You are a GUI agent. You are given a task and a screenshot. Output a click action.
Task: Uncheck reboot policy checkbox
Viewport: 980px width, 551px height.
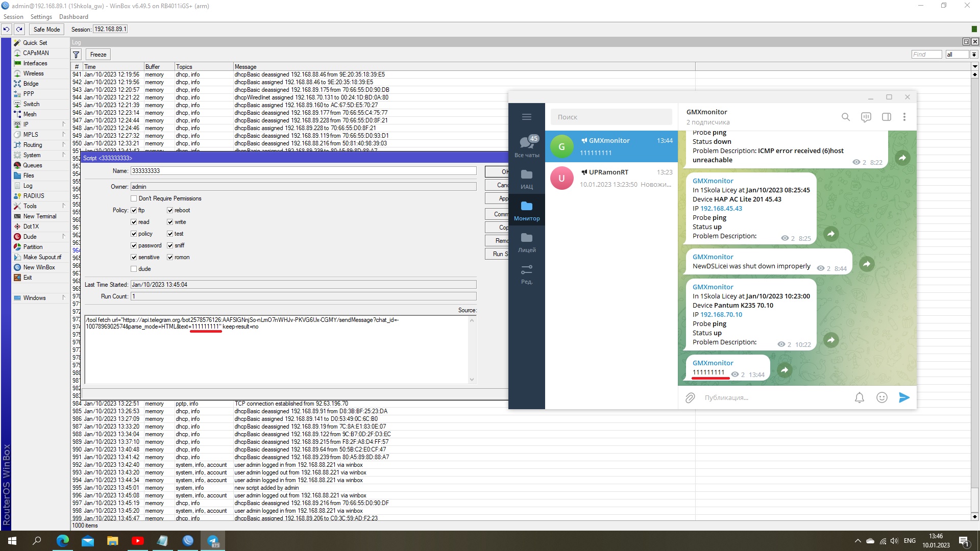170,210
